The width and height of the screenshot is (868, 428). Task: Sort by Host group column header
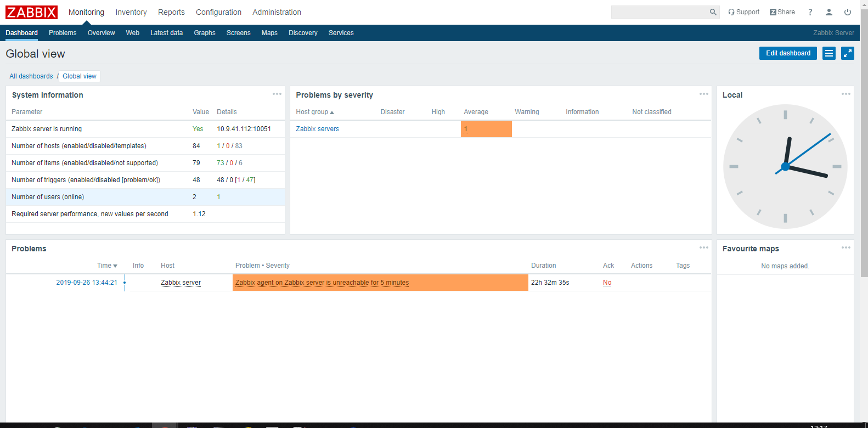(x=315, y=112)
